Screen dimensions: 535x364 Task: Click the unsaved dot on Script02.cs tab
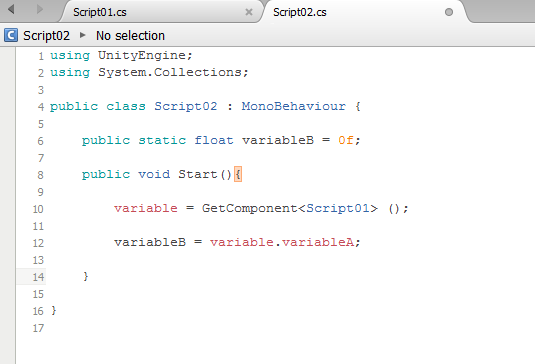(449, 12)
